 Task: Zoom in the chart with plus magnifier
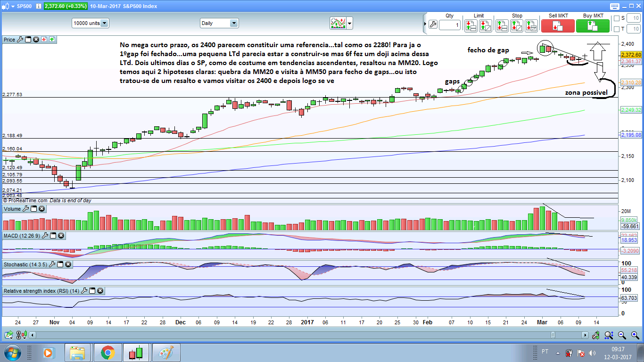pos(635,335)
